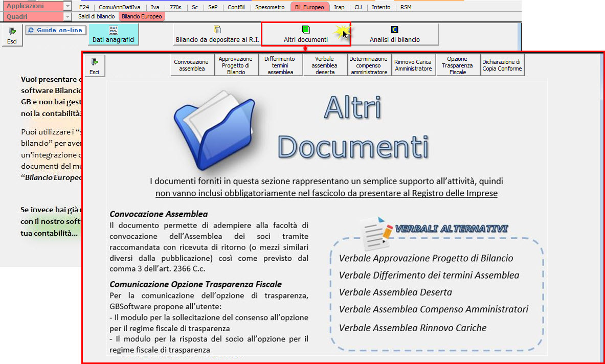This screenshot has width=605, height=364.
Task: Click the Esci exit icon in main toolbar
Action: coord(12,31)
